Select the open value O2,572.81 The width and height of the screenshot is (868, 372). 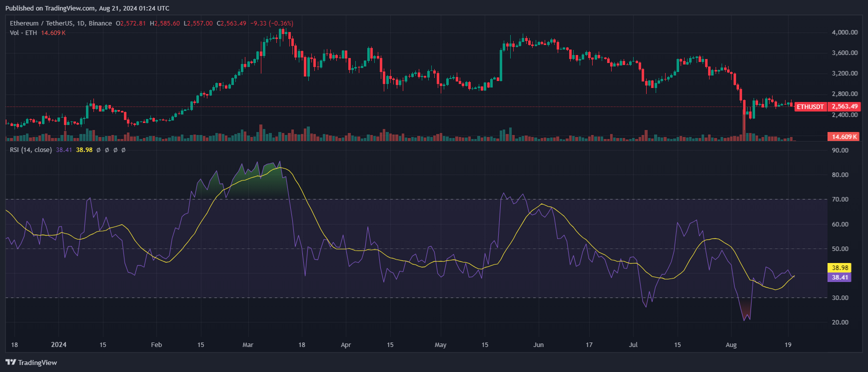131,23
